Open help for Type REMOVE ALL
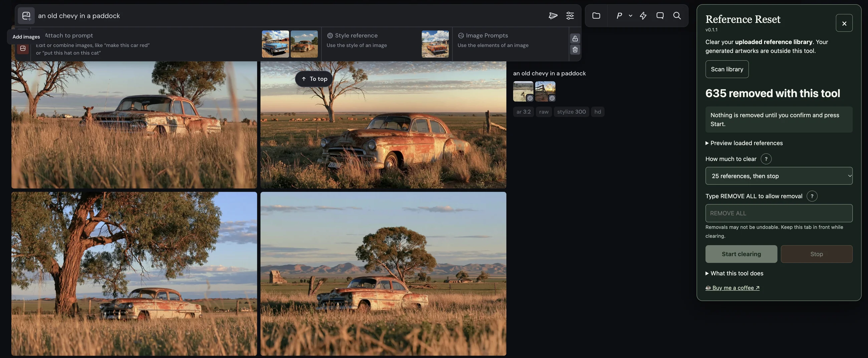868x358 pixels. pyautogui.click(x=812, y=196)
